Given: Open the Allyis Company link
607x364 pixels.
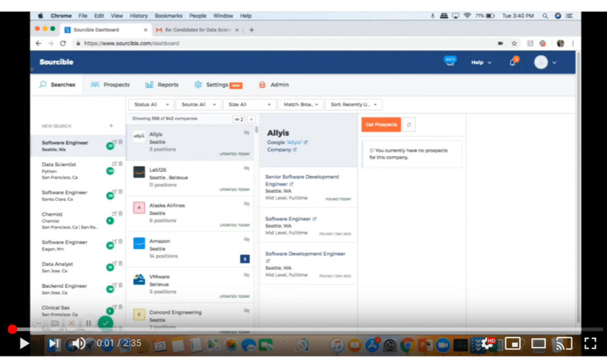Looking at the screenshot, I should 282,149.
